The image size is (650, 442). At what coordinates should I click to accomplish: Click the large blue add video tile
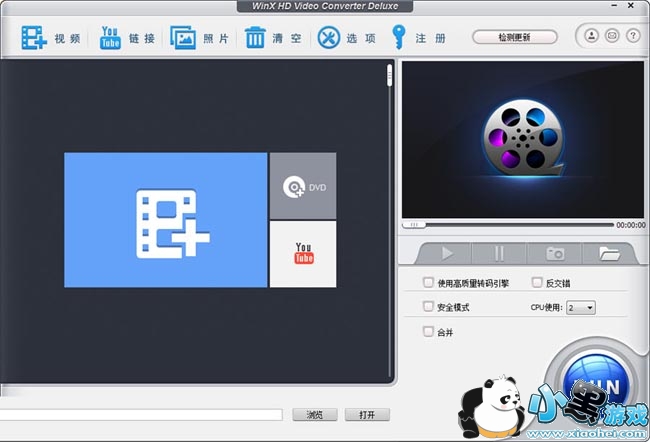click(x=165, y=220)
